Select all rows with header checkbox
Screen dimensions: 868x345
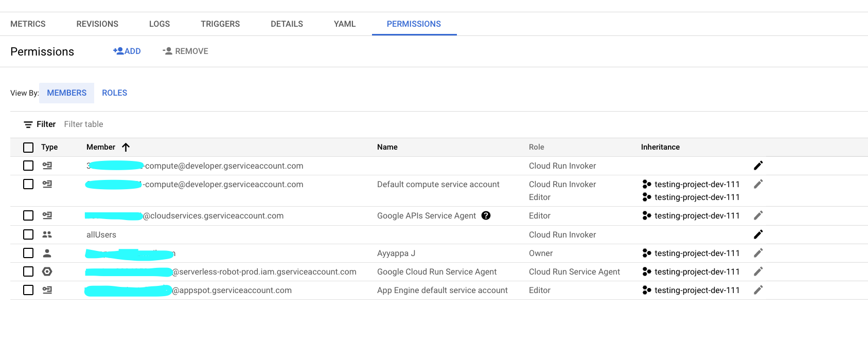(x=28, y=148)
